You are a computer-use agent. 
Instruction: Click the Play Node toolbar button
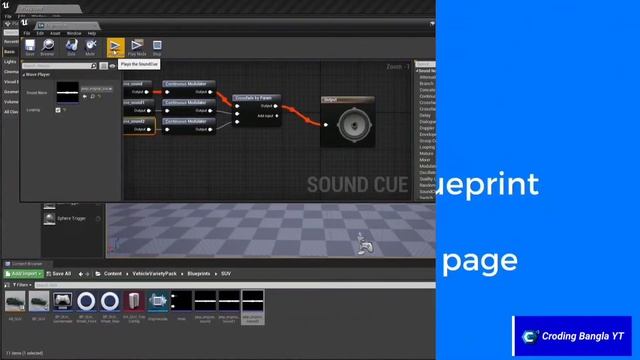pyautogui.click(x=137, y=47)
